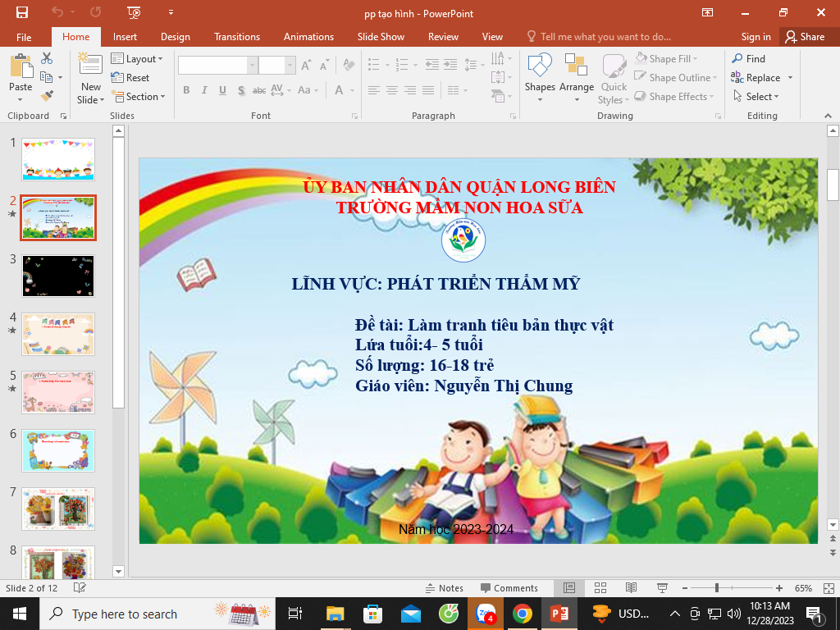840x630 pixels.
Task: Click Start From Beginning slideshow icon
Action: (x=135, y=12)
